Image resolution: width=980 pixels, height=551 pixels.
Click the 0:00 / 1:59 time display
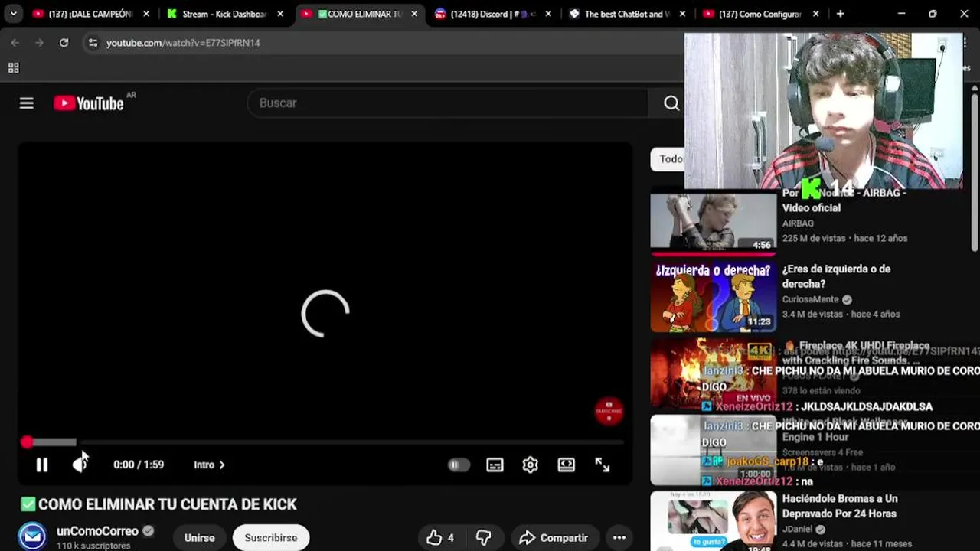[139, 465]
